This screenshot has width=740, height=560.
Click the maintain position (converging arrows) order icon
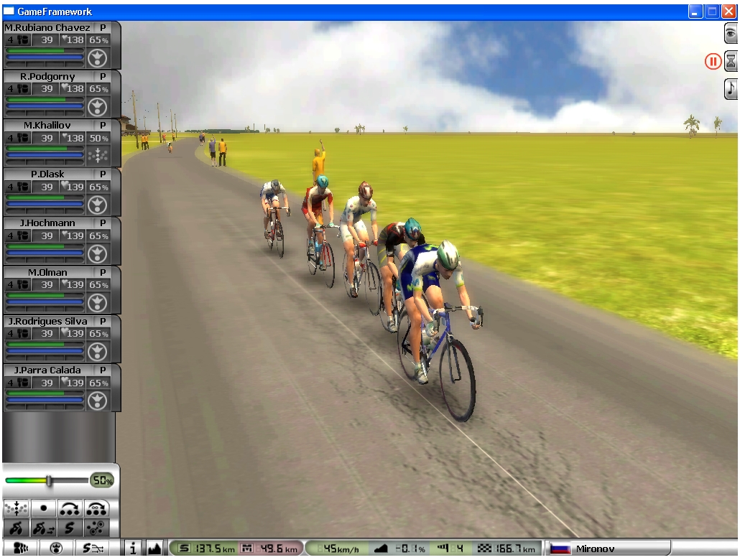click(16, 508)
